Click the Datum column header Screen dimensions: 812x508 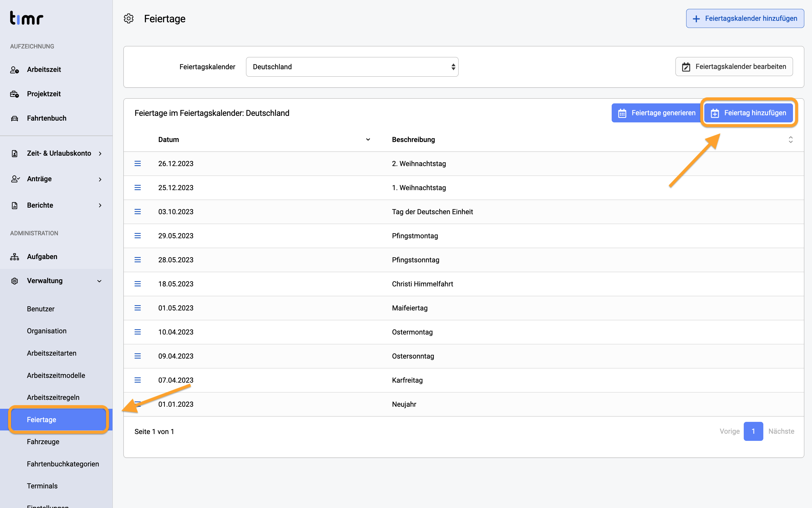(x=169, y=139)
